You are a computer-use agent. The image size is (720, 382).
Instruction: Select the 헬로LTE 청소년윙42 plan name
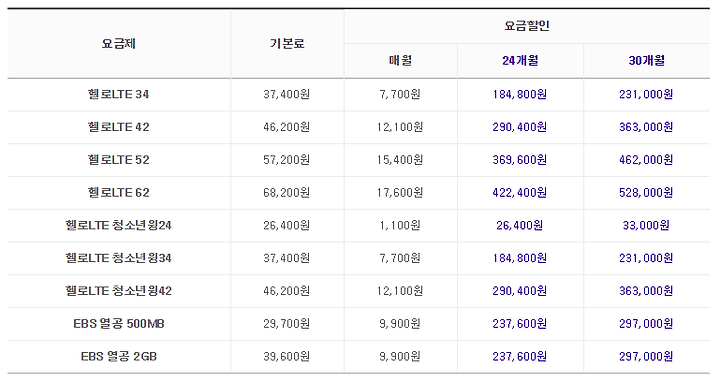pos(118,291)
